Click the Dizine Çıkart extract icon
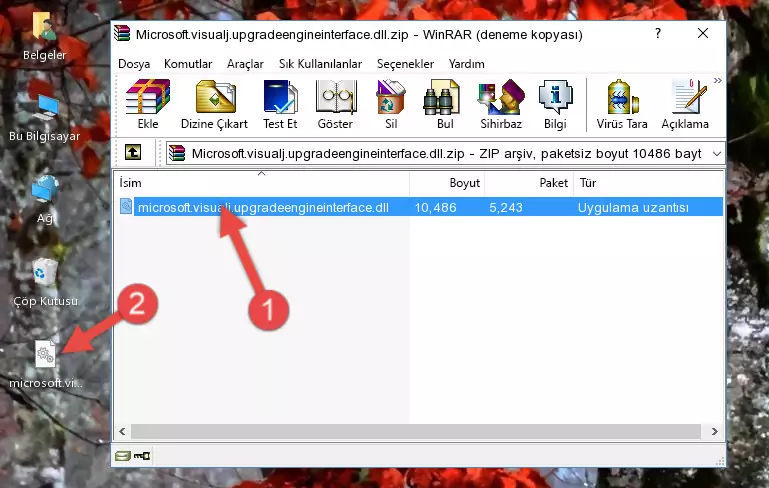The width and height of the screenshot is (769, 488). click(214, 104)
